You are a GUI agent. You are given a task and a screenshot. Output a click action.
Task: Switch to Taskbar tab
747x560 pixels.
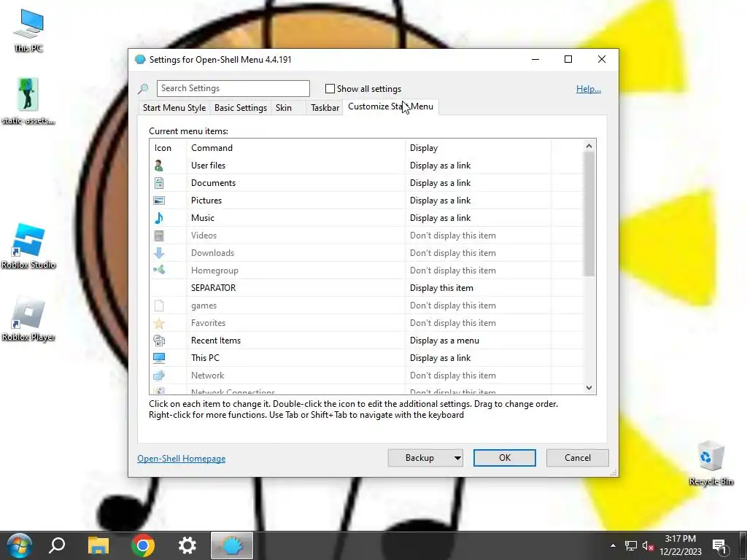point(325,108)
